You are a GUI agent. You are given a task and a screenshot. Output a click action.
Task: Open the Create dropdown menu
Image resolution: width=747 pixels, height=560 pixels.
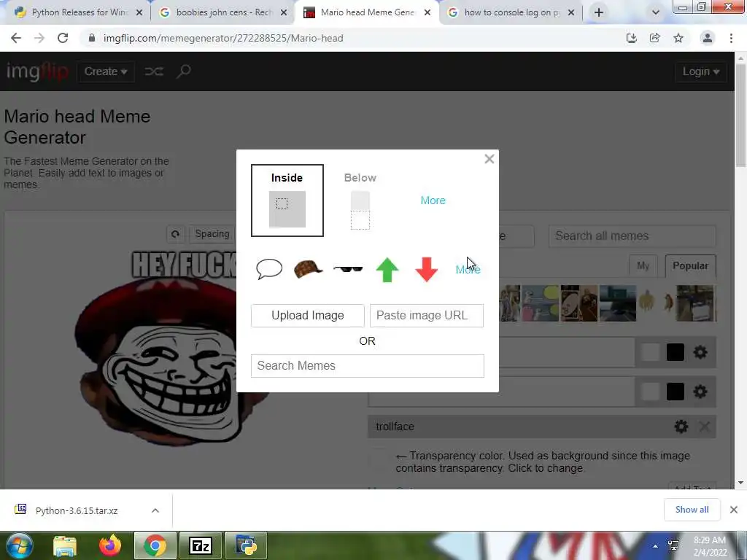pos(105,71)
